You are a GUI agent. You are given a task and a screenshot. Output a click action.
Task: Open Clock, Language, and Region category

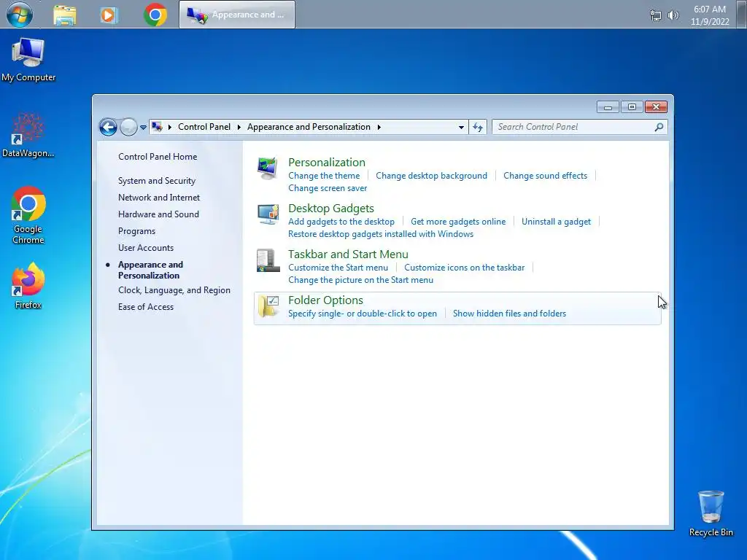pos(174,290)
